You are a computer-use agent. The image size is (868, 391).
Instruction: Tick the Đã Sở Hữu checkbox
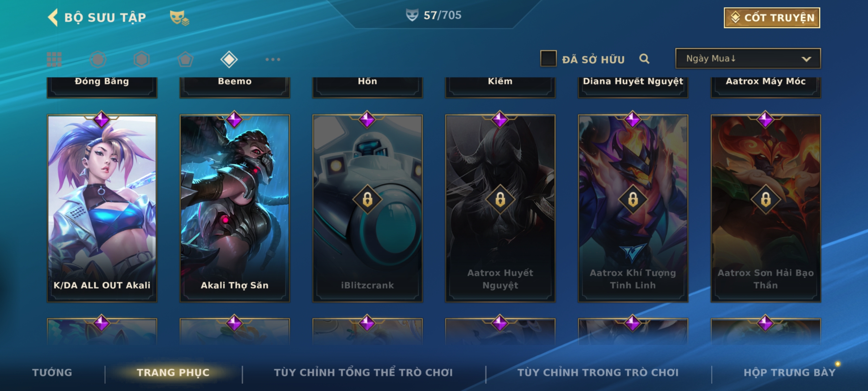(x=548, y=59)
